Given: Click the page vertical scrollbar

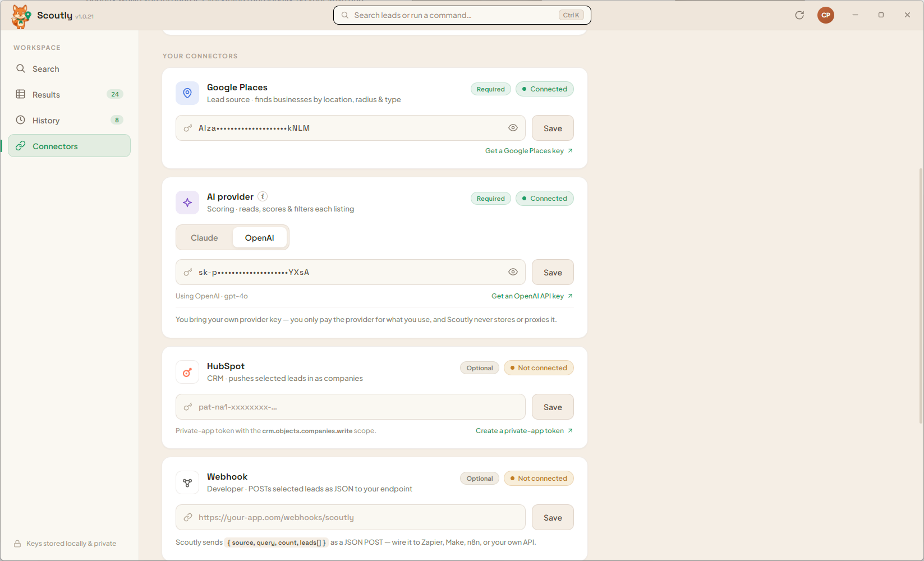Looking at the screenshot, I should coord(921,296).
